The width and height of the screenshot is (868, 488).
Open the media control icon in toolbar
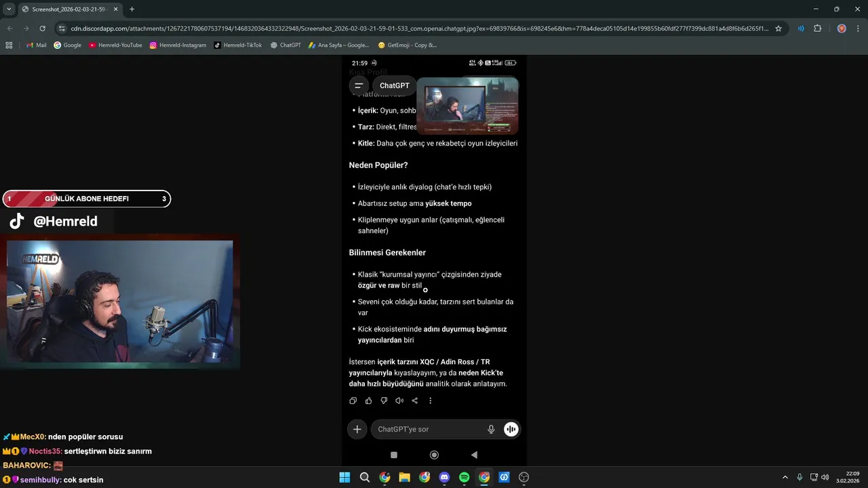(x=801, y=28)
